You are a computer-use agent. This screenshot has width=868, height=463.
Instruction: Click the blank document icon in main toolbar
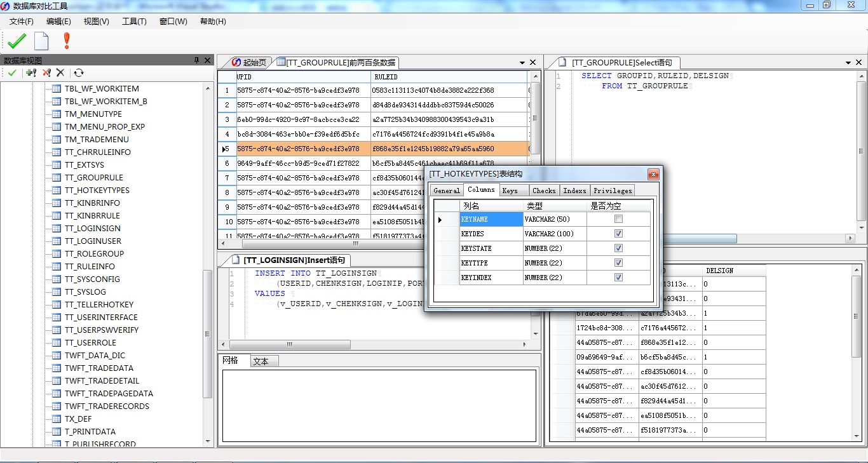coord(41,41)
